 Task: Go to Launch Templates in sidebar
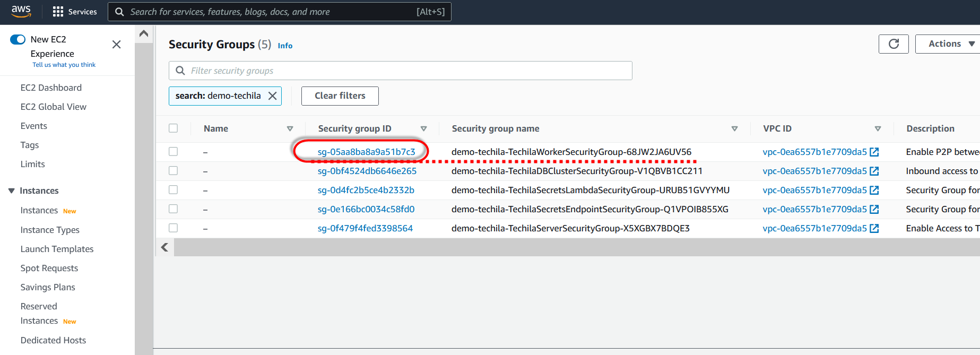click(x=57, y=249)
